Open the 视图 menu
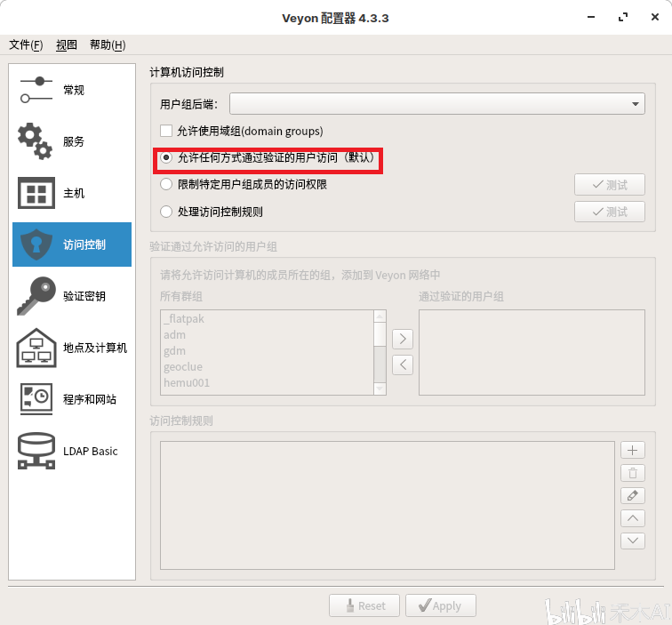 pyautogui.click(x=67, y=44)
